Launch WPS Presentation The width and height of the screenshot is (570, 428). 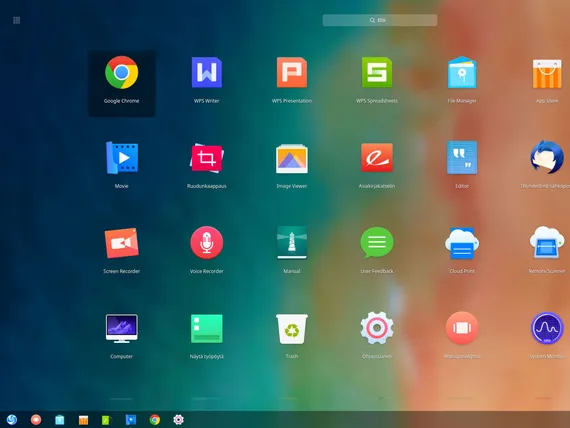[292, 72]
